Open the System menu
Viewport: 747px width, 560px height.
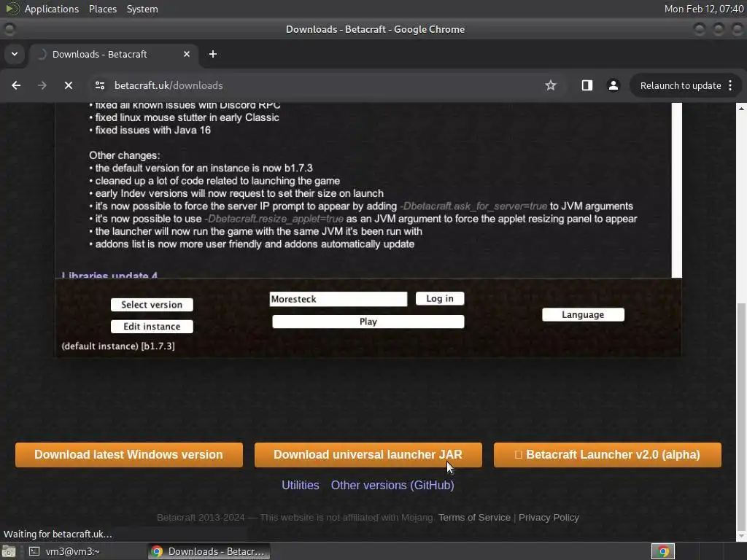point(142,9)
